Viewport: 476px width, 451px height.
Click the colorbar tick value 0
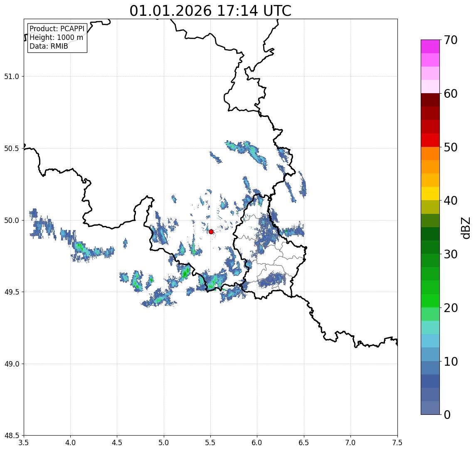click(447, 414)
